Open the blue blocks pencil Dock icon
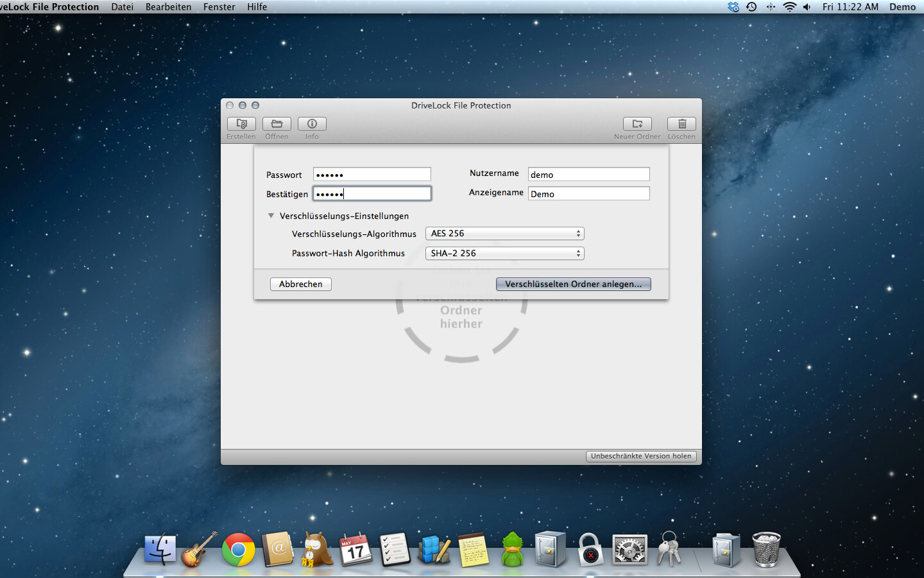 tap(434, 550)
